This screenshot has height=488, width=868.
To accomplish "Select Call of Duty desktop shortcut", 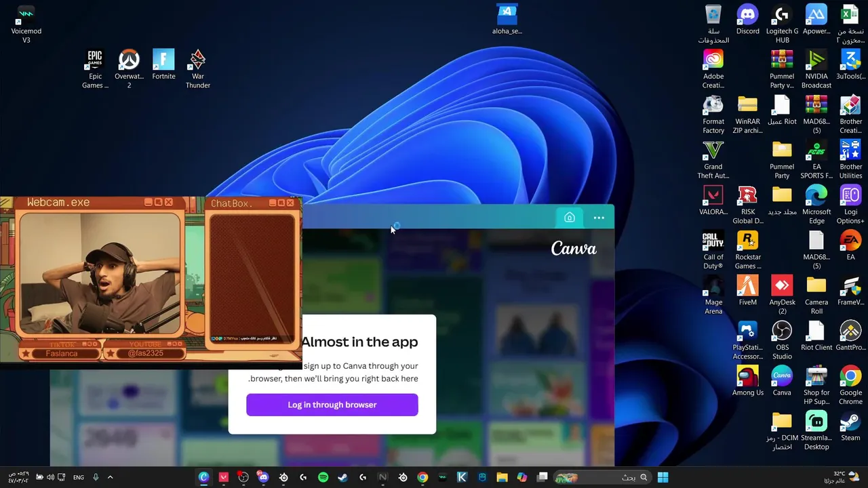I will coord(713,250).
